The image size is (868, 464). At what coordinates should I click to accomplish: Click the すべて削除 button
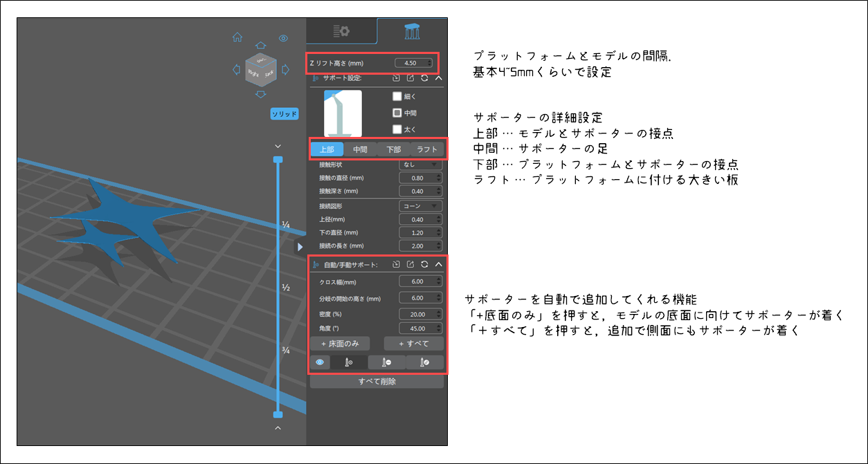(x=377, y=381)
